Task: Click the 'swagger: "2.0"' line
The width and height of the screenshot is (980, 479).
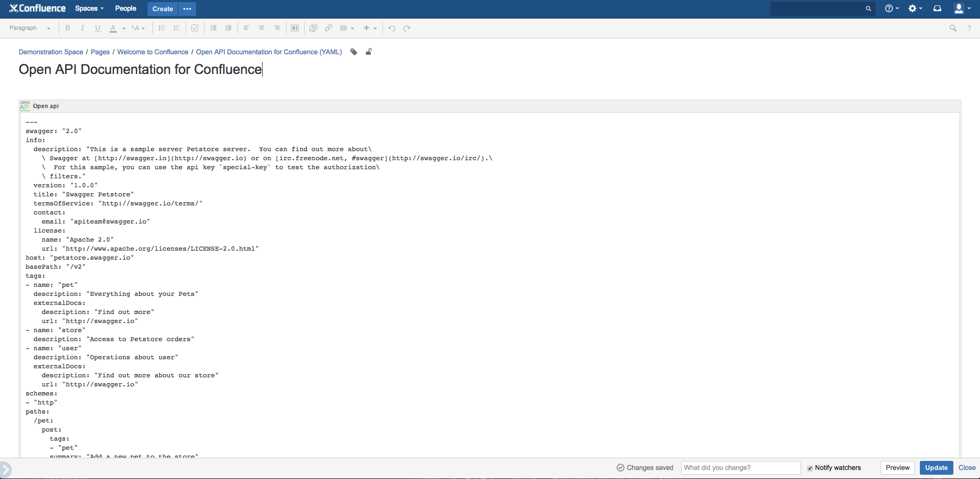Action: (53, 131)
